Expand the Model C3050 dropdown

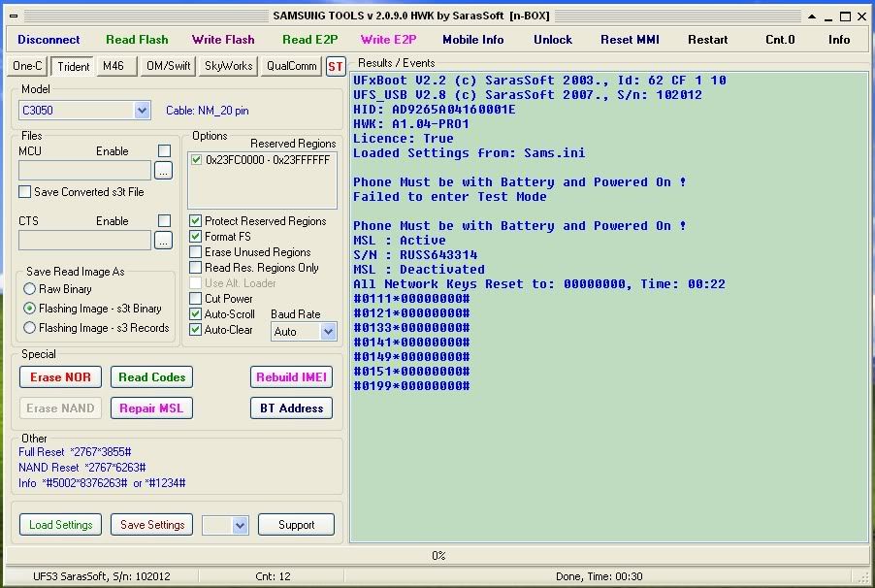142,111
